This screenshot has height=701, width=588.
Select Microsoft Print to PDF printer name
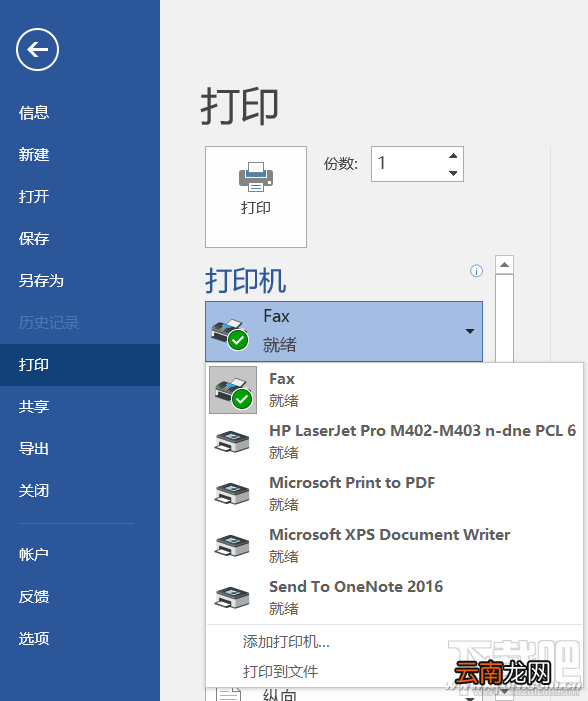(352, 482)
